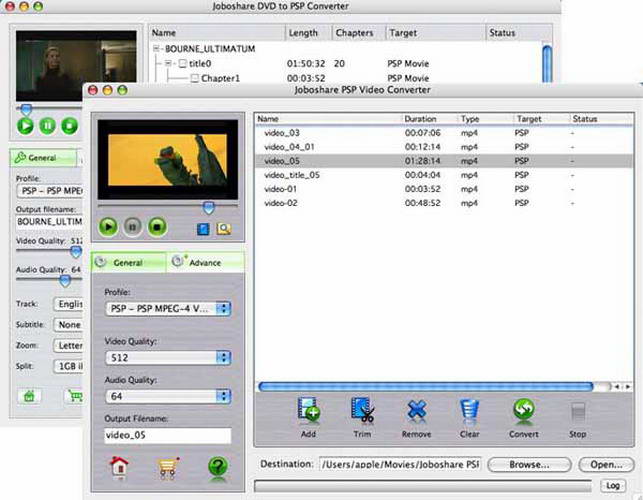This screenshot has width=643, height=500.
Task: Click green home icon in DVD to PSP window
Action: coord(29,396)
